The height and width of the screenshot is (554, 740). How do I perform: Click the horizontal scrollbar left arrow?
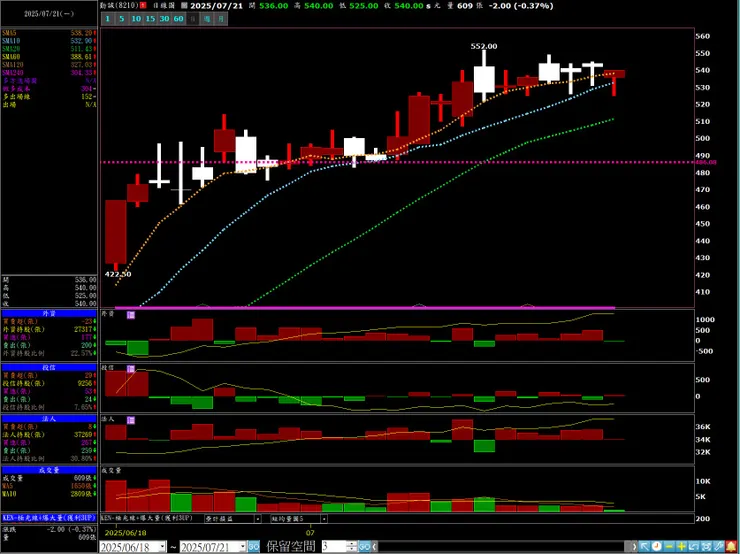pyautogui.click(x=375, y=547)
